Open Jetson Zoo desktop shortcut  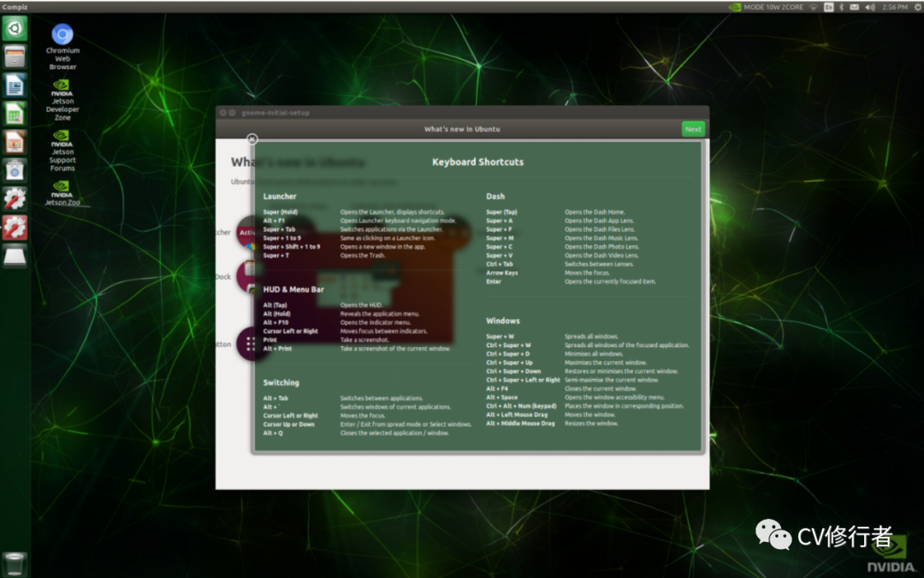pos(62,192)
